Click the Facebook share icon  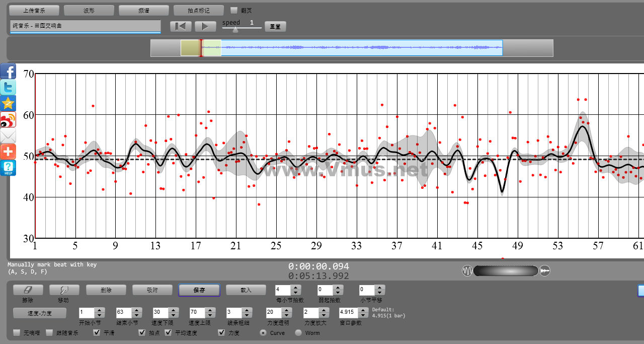8,72
